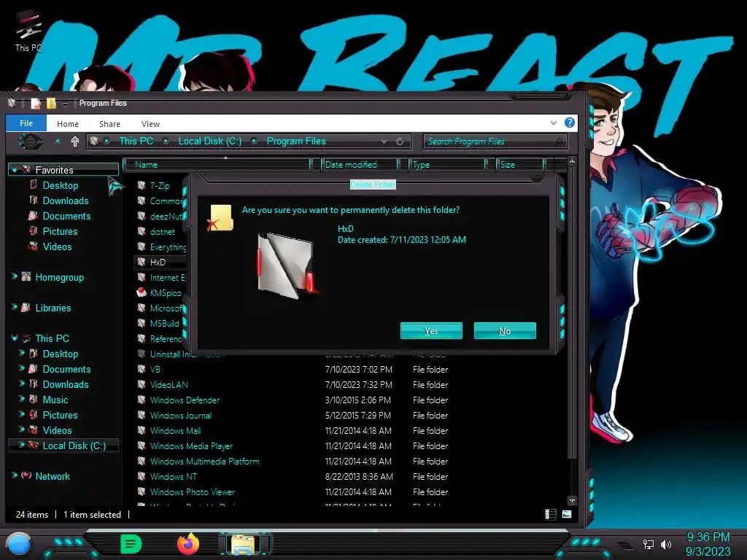Click the Windows Mail folder icon
This screenshot has height=560, width=747.
[x=142, y=430]
